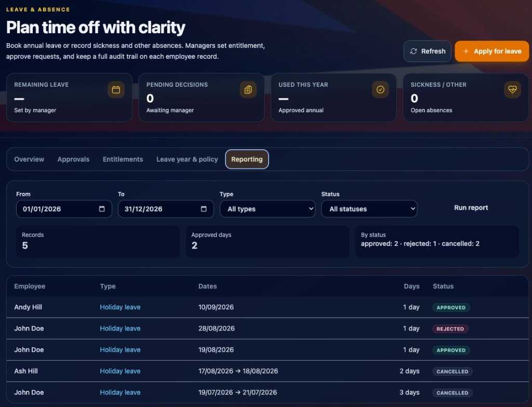Screen dimensions: 532x407
Task: Switch to the Overview tab
Action: [x=29, y=159]
